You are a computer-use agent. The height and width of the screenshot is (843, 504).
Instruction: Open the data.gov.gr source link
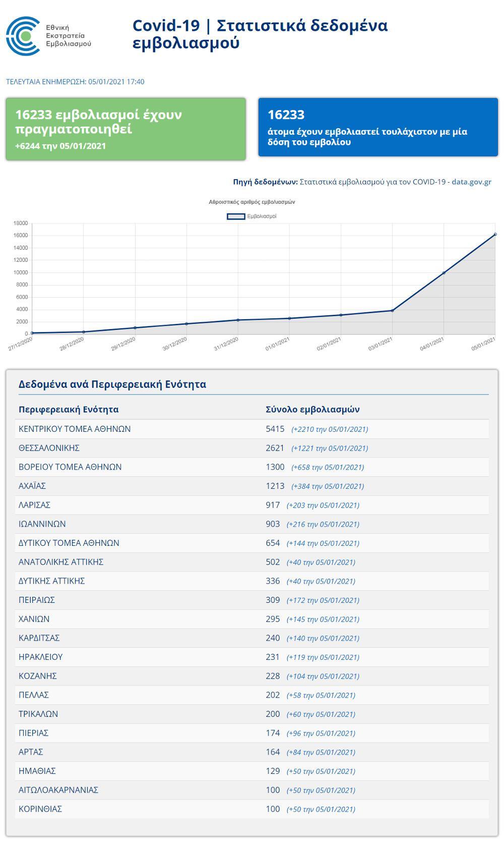coord(471,182)
